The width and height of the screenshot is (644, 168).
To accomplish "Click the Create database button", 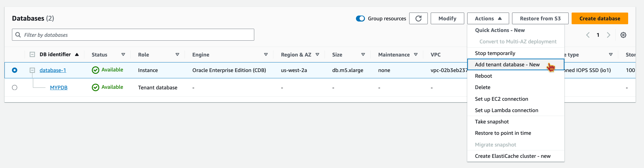I will (599, 19).
